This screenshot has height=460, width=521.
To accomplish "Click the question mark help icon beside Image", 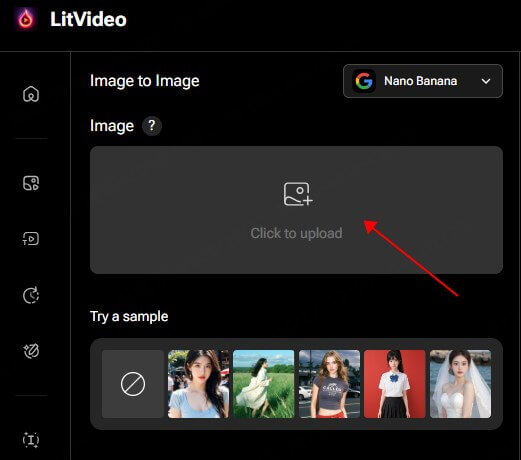I will [152, 126].
